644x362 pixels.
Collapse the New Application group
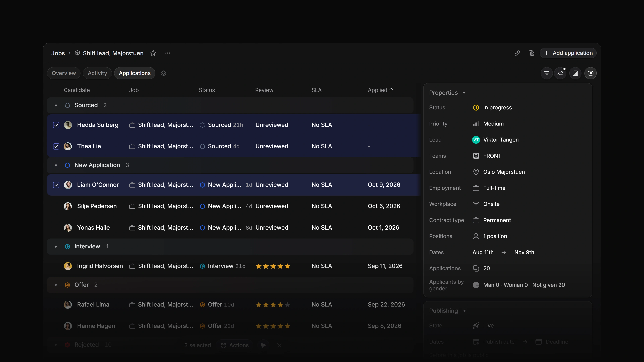point(56,165)
